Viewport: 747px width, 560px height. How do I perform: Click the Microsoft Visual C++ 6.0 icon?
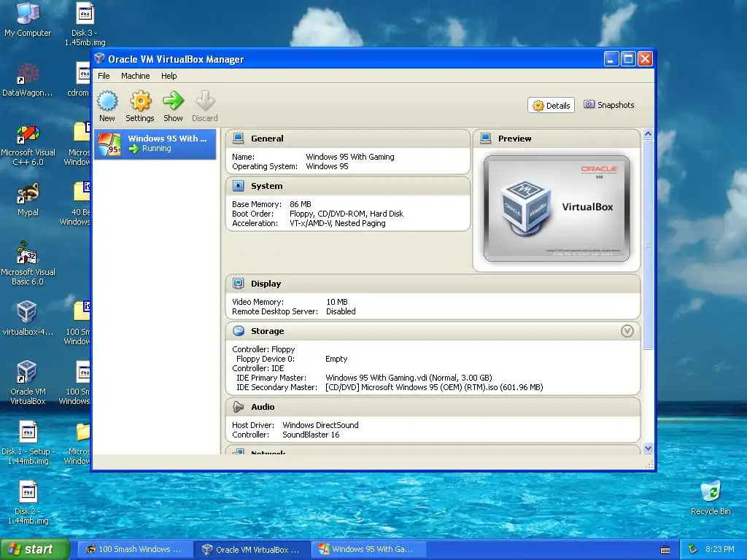28,145
